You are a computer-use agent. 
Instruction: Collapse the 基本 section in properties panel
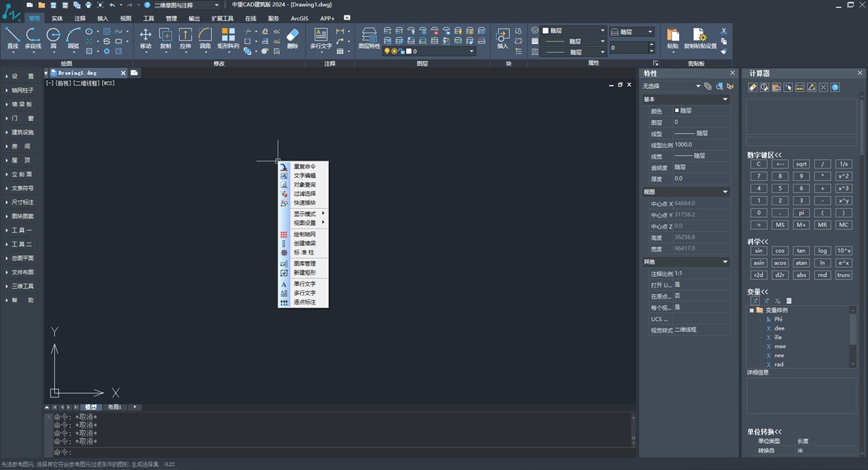[x=725, y=99]
